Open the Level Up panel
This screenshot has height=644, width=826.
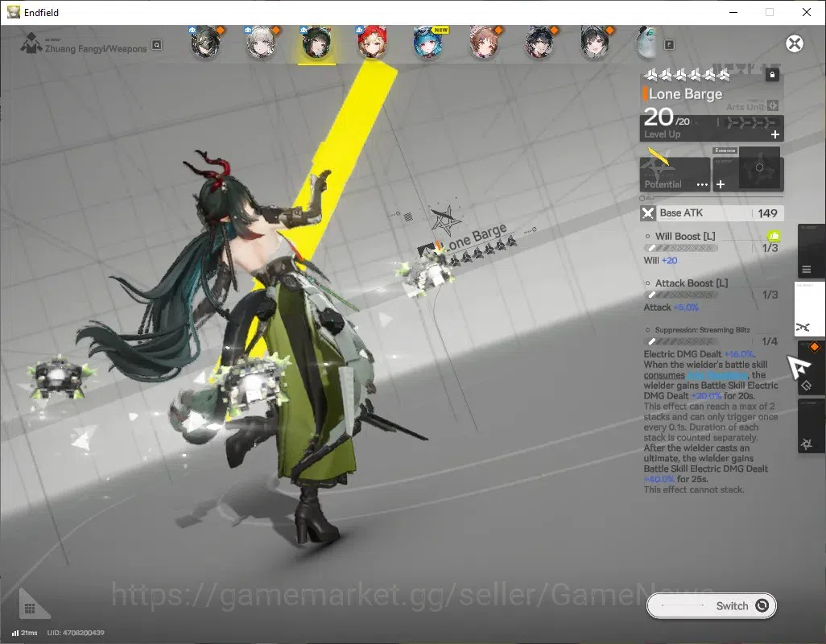click(x=712, y=128)
